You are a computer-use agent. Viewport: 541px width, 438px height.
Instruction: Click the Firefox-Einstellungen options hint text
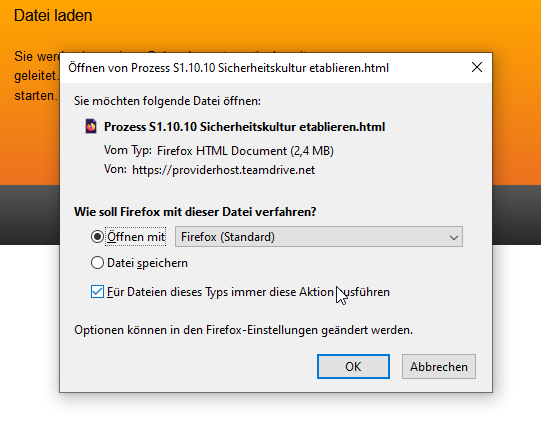point(244,330)
